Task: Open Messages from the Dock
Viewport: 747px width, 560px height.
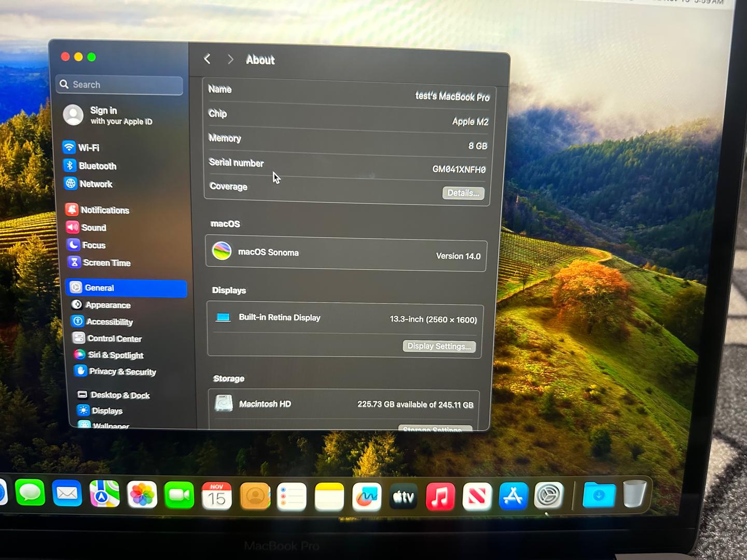Action: [30, 493]
